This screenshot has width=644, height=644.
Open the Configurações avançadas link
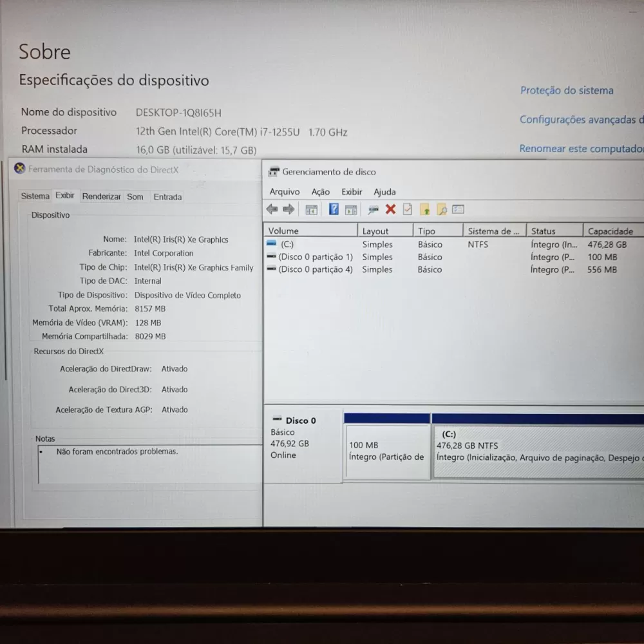click(582, 120)
